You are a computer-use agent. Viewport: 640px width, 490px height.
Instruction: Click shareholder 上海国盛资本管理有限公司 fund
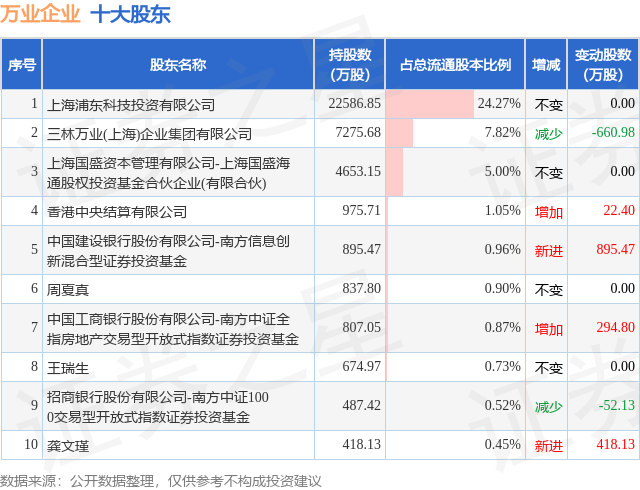(169, 173)
